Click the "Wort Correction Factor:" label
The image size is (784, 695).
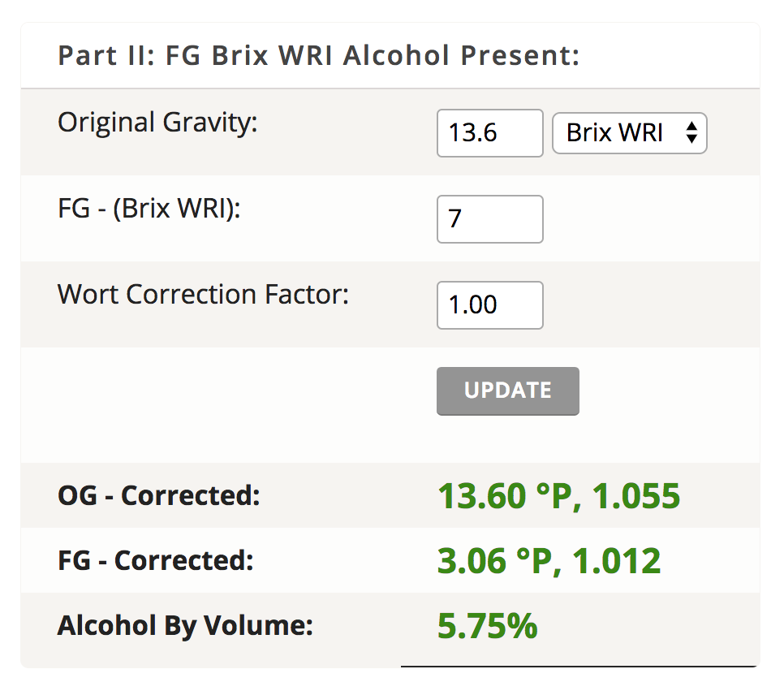point(203,294)
